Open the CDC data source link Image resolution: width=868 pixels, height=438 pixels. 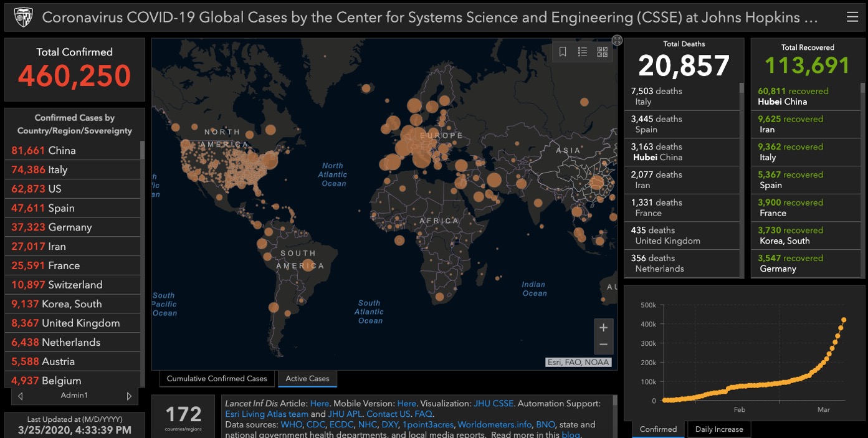(316, 424)
